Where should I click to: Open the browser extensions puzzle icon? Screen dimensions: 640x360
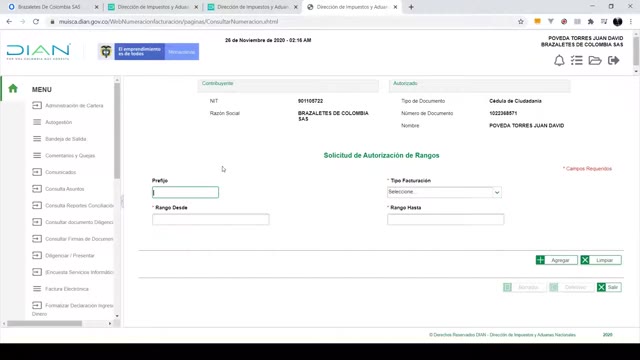pyautogui.click(x=591, y=22)
